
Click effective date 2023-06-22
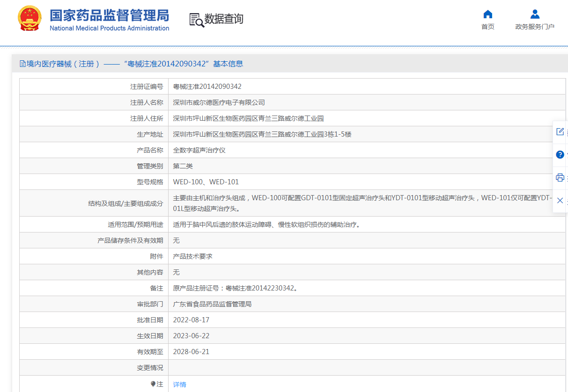pyautogui.click(x=191, y=336)
